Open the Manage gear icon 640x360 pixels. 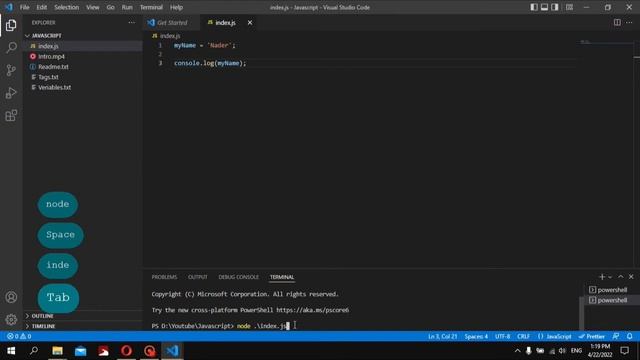click(11, 320)
